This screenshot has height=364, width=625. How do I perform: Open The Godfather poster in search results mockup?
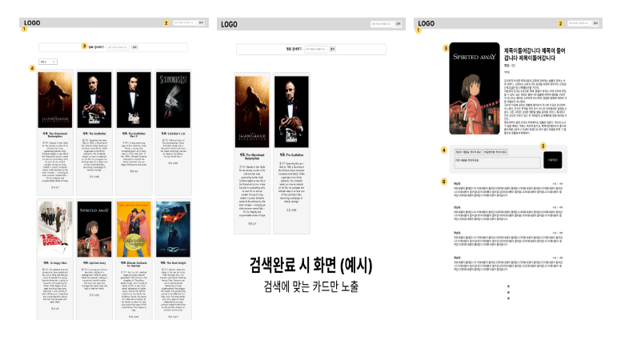pos(291,112)
